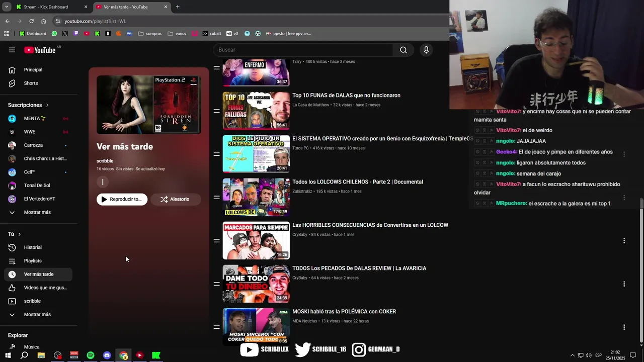Click the Aleatorio shuffle button

(176, 199)
